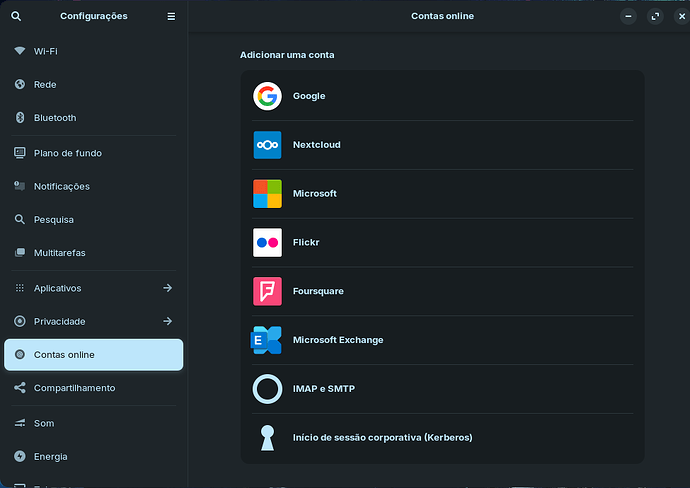690x488 pixels.
Task: Open Multitarefas settings panel
Action: click(x=59, y=253)
